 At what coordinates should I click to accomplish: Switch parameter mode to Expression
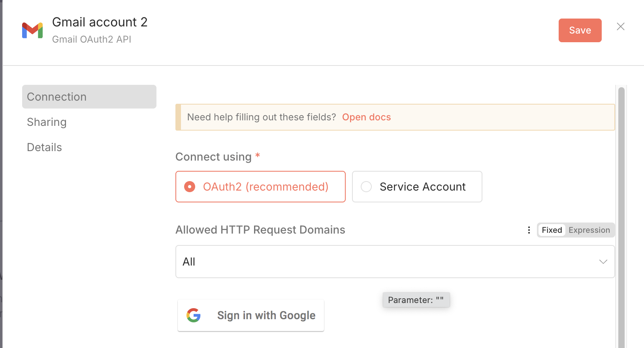pyautogui.click(x=589, y=230)
